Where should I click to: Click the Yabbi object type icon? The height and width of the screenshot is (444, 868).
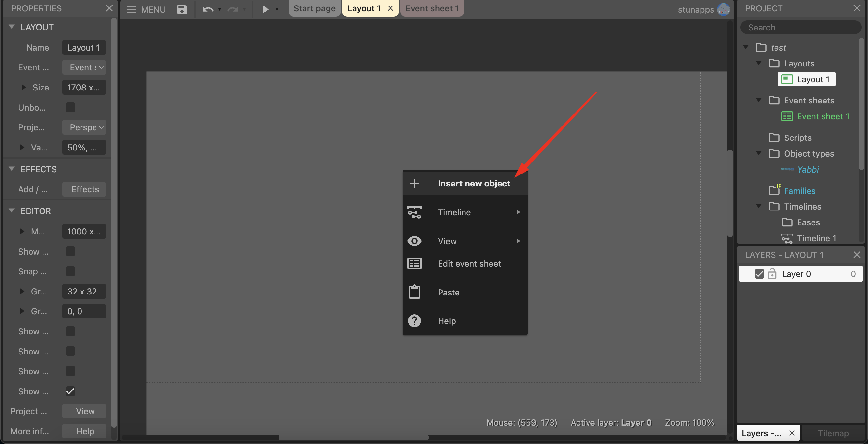pyautogui.click(x=787, y=169)
